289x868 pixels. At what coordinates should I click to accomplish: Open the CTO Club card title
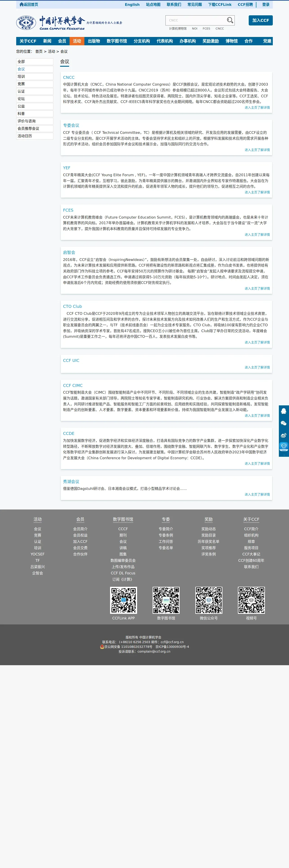pyautogui.click(x=72, y=306)
